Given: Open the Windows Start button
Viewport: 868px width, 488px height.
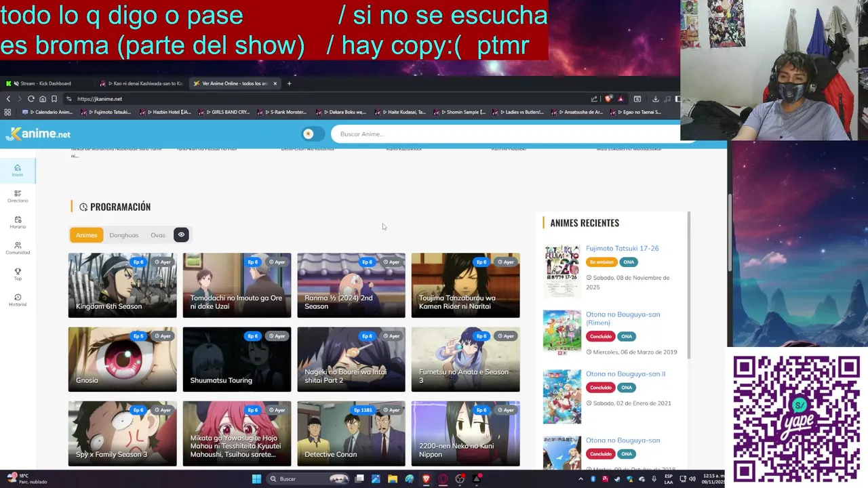Looking at the screenshot, I should click(x=256, y=479).
